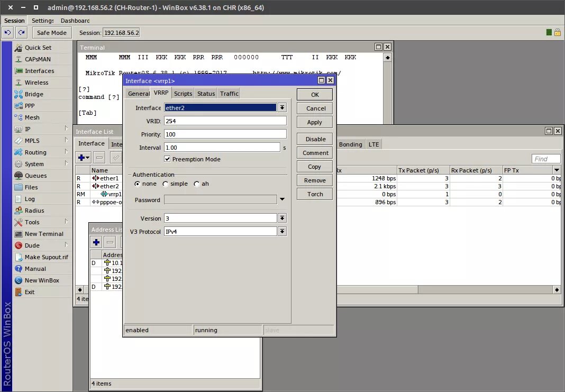Open the Version dropdown arrow
Image resolution: width=565 pixels, height=392 pixels.
[282, 218]
